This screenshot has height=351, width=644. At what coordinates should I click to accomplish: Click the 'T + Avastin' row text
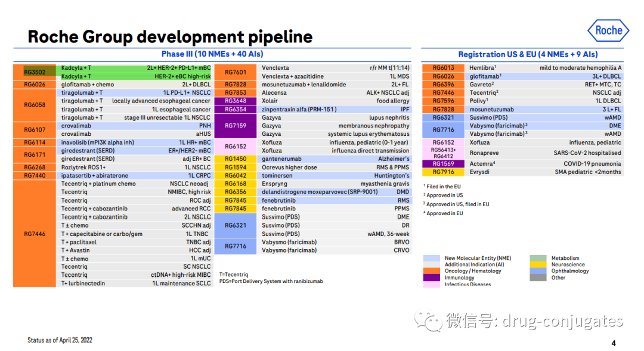[75, 250]
